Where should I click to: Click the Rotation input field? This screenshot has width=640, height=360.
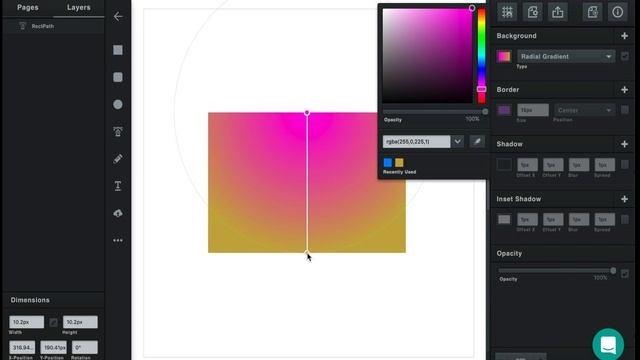tap(85, 347)
